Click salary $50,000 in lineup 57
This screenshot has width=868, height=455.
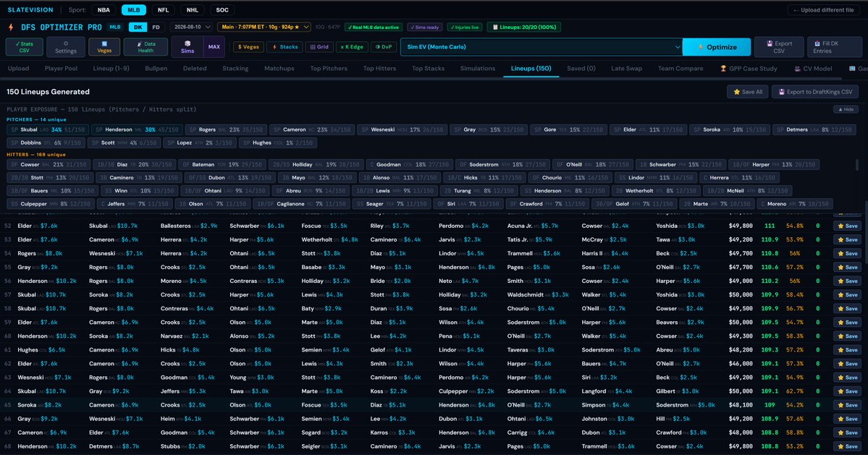[740, 294]
